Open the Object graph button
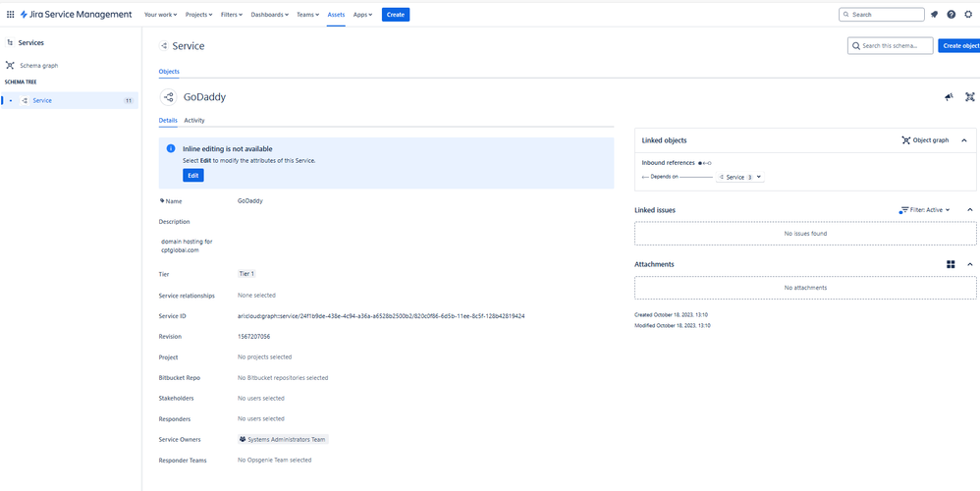The image size is (980, 491). (x=926, y=140)
